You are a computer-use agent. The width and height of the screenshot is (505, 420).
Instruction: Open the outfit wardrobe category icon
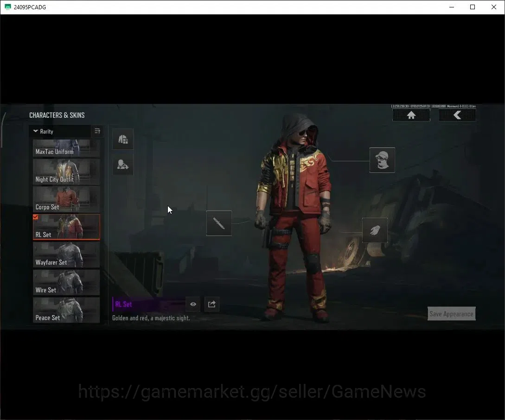(x=123, y=139)
